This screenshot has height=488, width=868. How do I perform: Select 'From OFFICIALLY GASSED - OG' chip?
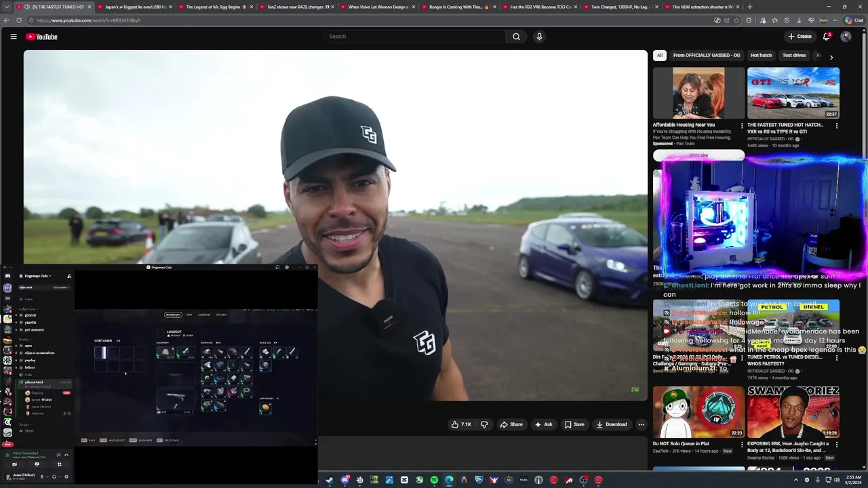click(707, 56)
